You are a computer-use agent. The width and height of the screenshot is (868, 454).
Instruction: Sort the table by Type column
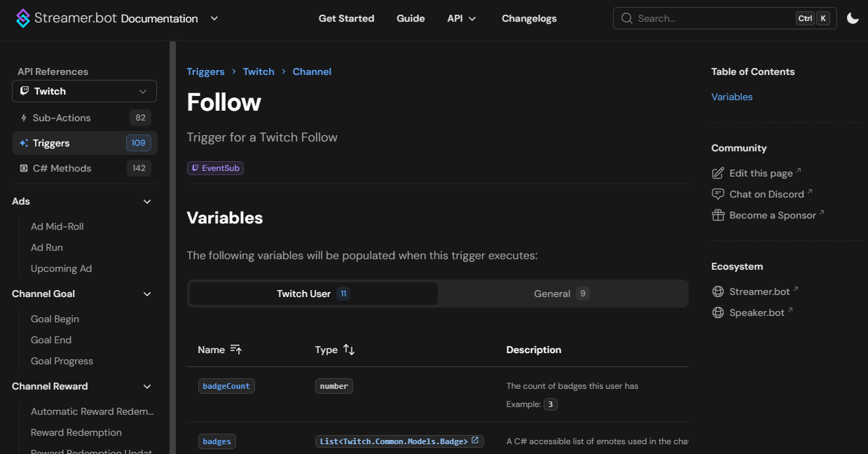349,350
